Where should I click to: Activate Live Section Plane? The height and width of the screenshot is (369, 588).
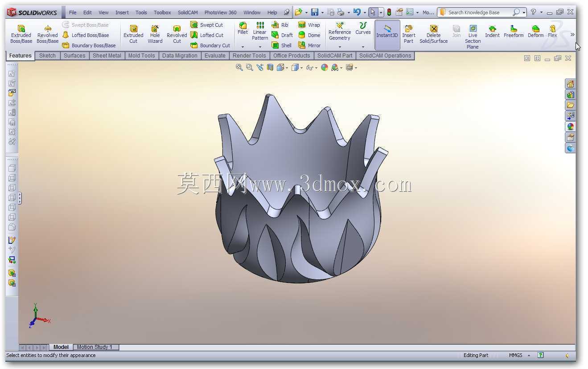473,37
